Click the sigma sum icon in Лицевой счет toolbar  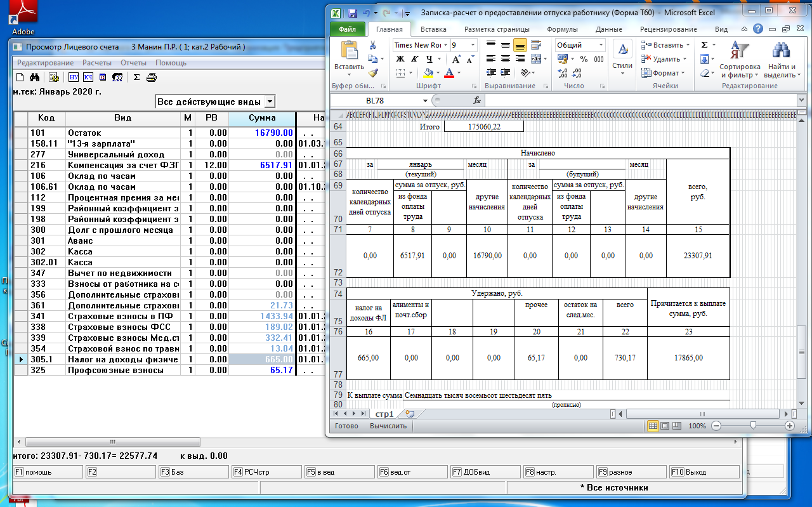[136, 77]
